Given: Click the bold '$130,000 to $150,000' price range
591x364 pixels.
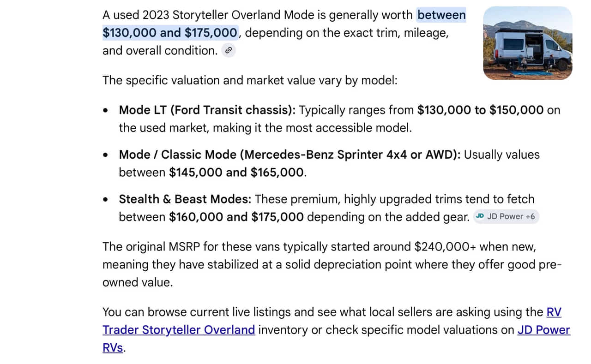Looking at the screenshot, I should [480, 110].
